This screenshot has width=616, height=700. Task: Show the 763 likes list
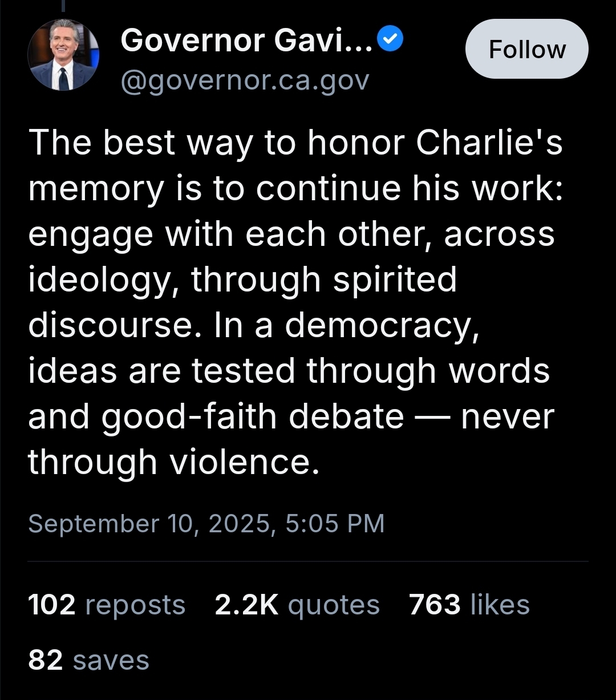tap(469, 605)
